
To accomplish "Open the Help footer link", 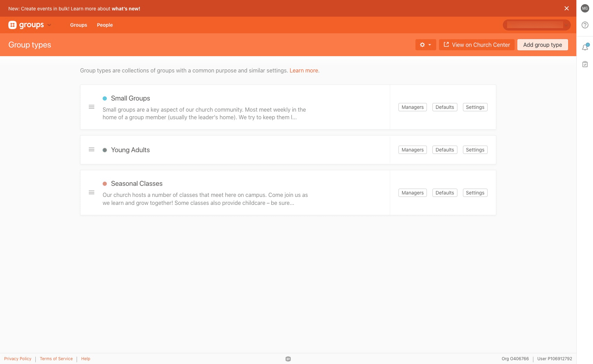I will (86, 359).
